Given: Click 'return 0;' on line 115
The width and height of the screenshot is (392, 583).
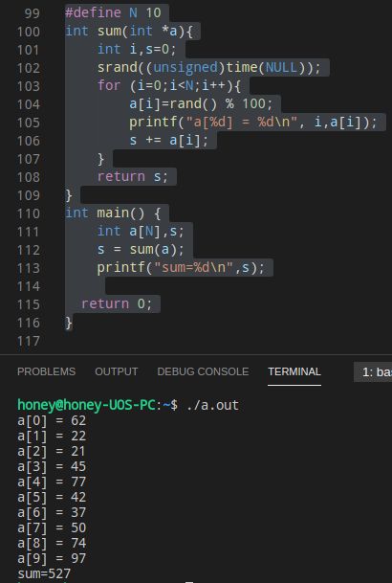Looking at the screenshot, I should pyautogui.click(x=117, y=304).
